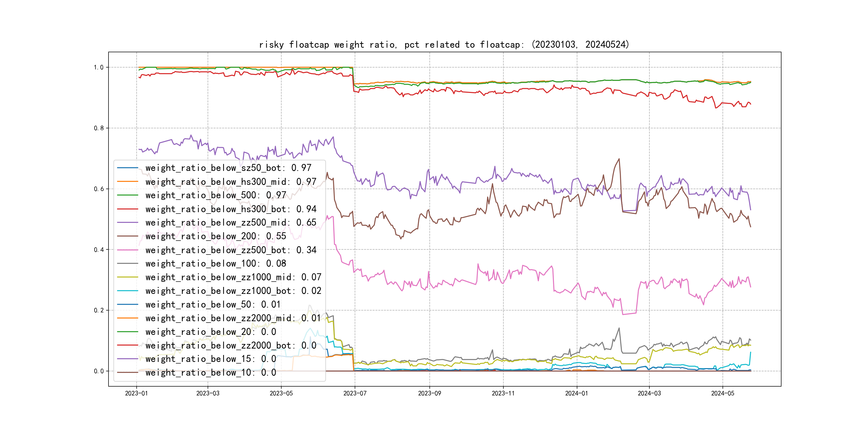Click the 2023-01 x-axis tick label

point(136,393)
